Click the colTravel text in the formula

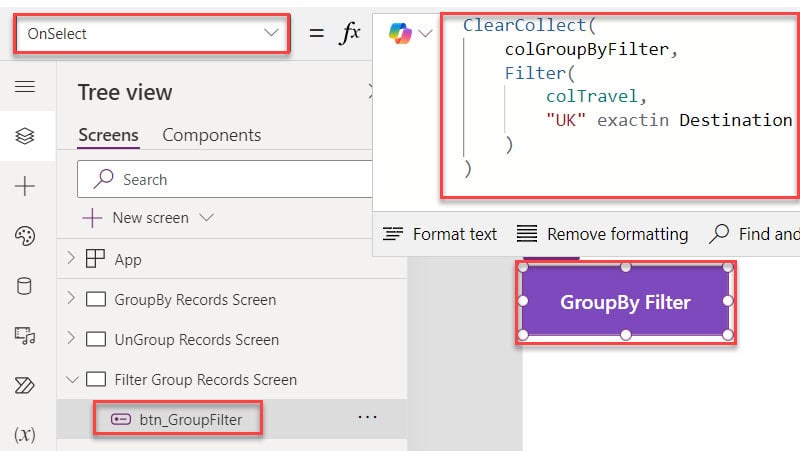point(592,96)
